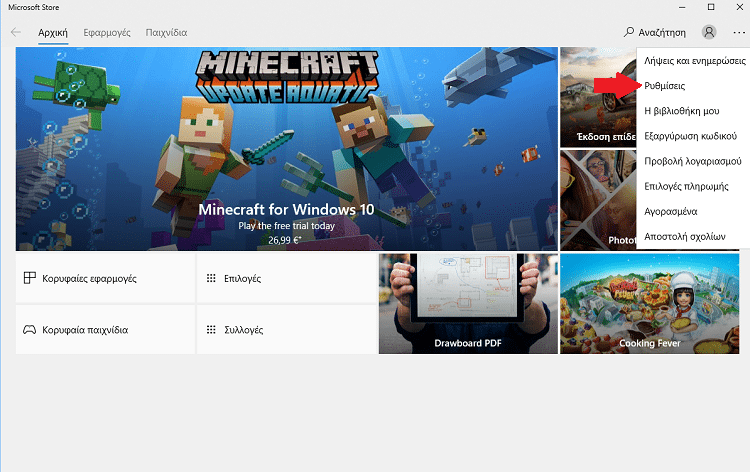Open the Cooking Fever tile
The image size is (750, 472).
pyautogui.click(x=649, y=304)
